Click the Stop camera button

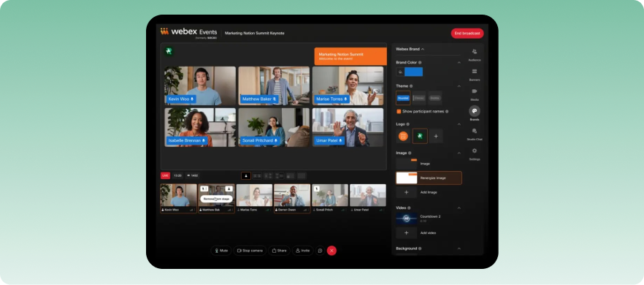click(x=250, y=251)
